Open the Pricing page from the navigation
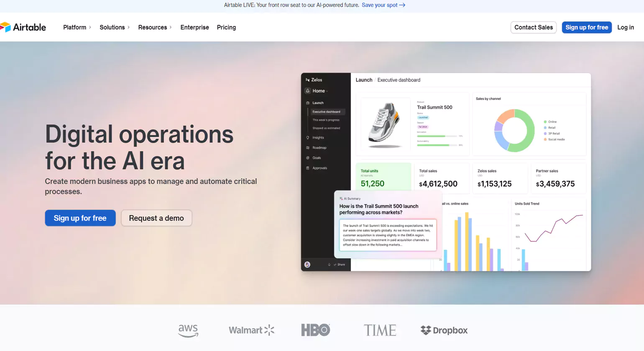 click(x=226, y=27)
